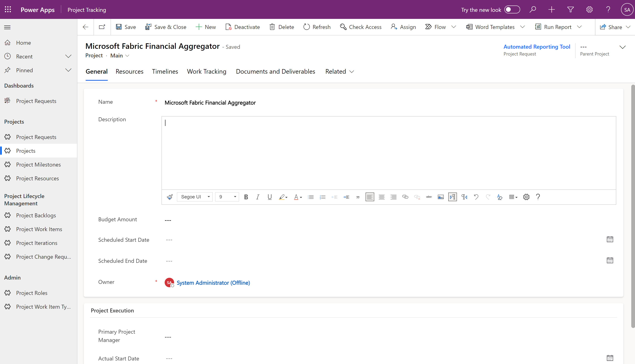The image size is (635, 364).
Task: Open the settings gear in header
Action: click(x=590, y=9)
